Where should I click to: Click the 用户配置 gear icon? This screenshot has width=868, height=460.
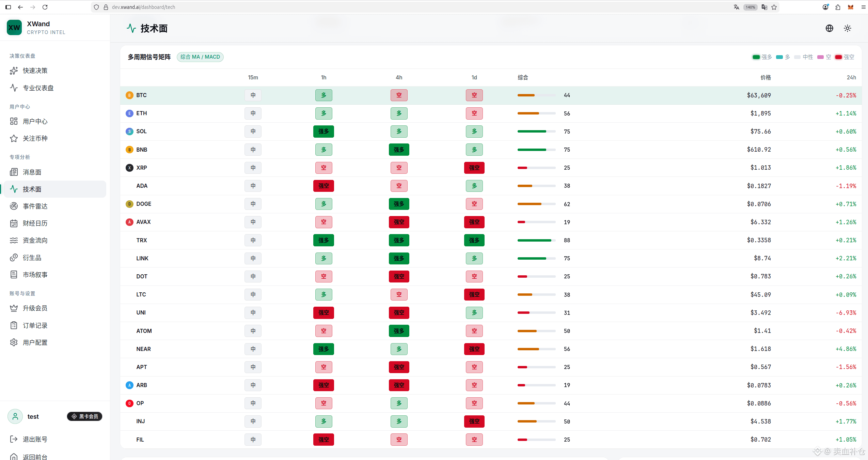(x=14, y=342)
